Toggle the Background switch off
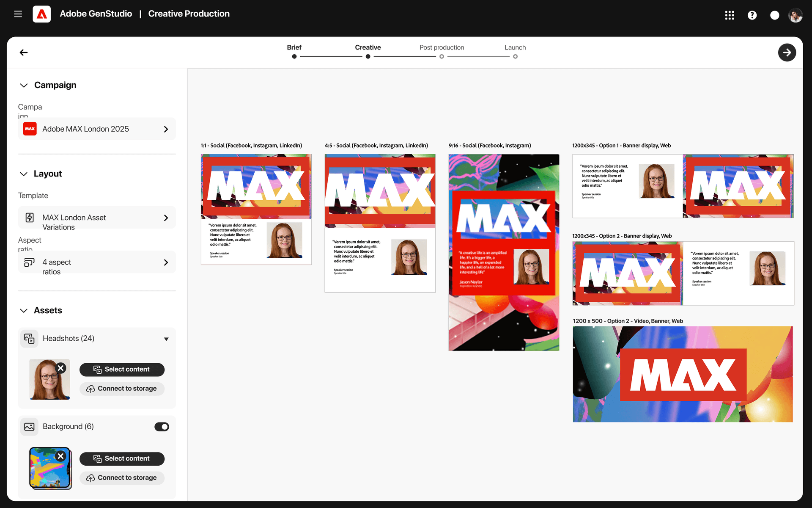This screenshot has width=812, height=508. click(162, 427)
